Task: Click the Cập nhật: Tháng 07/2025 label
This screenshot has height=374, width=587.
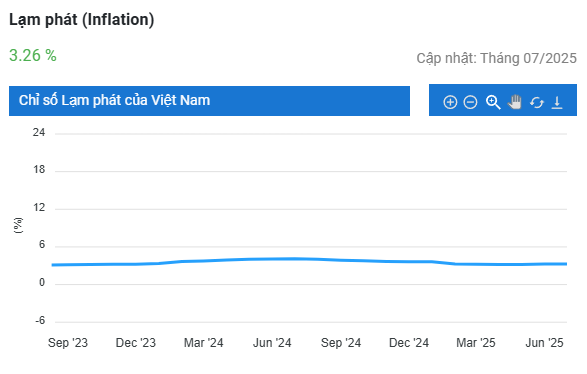Action: (496, 58)
